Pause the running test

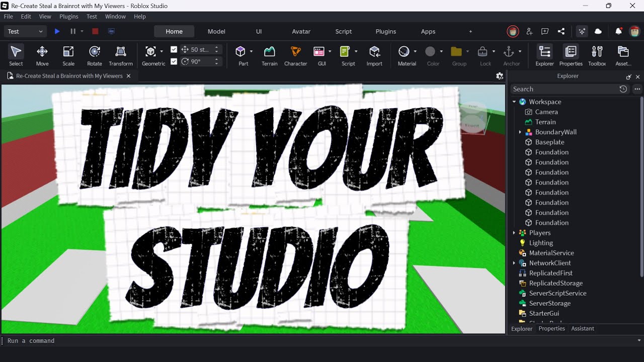pyautogui.click(x=73, y=31)
